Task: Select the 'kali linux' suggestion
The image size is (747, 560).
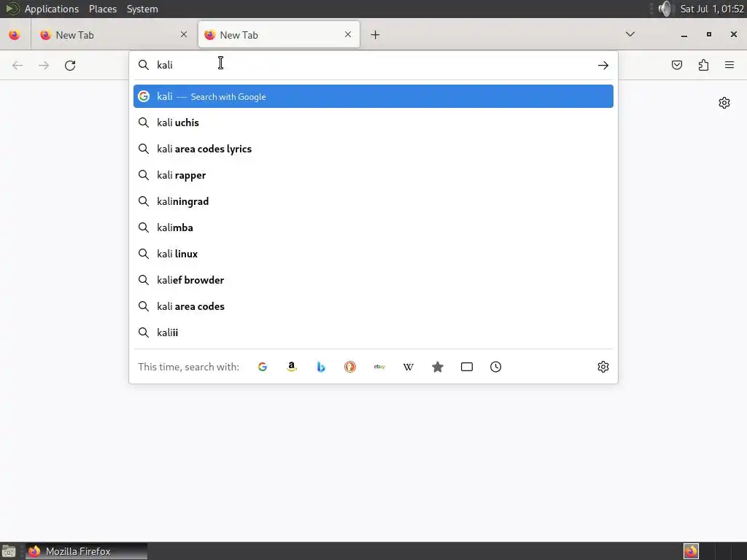Action: (373, 254)
